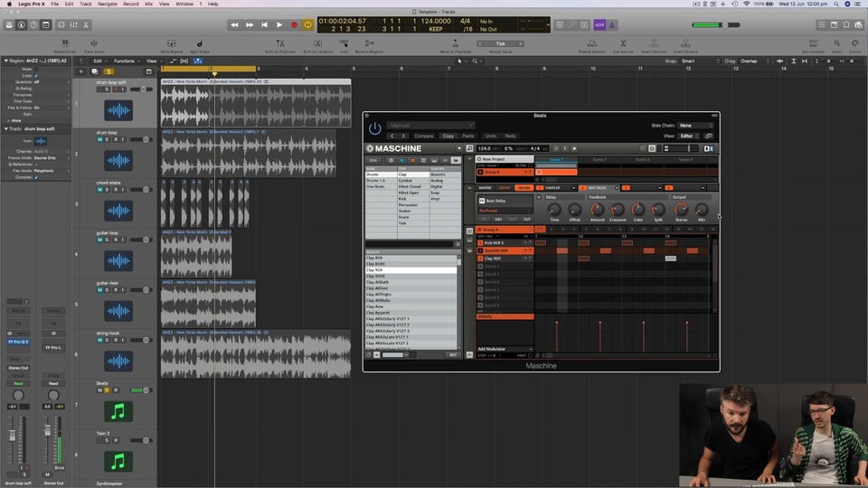
Task: Toggle the count-in 1234 button
Action: (600, 25)
